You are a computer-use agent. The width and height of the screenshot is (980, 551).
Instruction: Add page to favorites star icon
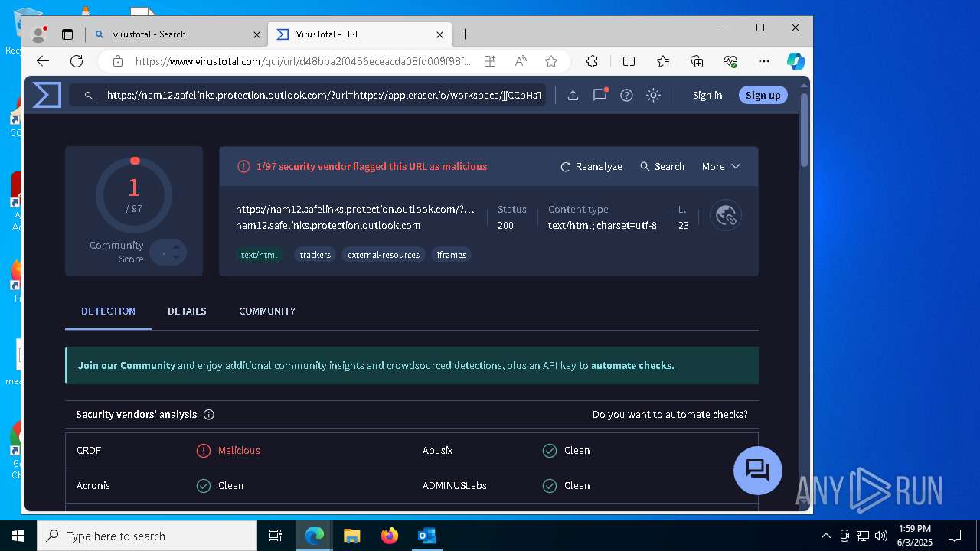coord(551,61)
